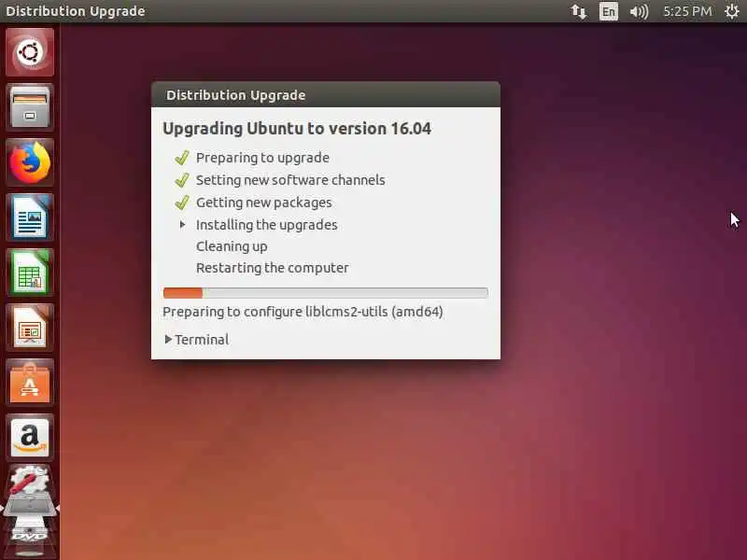Click the 5:25 PM clock
This screenshot has height=560, width=747.
click(x=687, y=11)
